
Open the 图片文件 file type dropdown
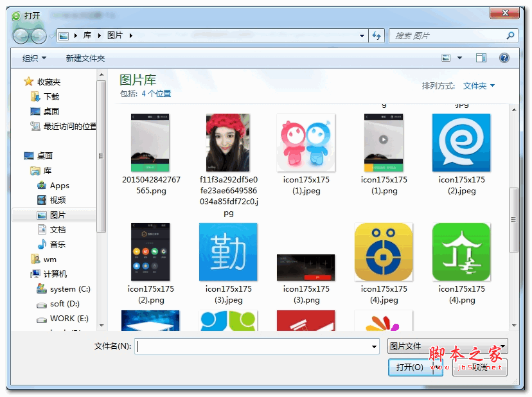click(448, 346)
